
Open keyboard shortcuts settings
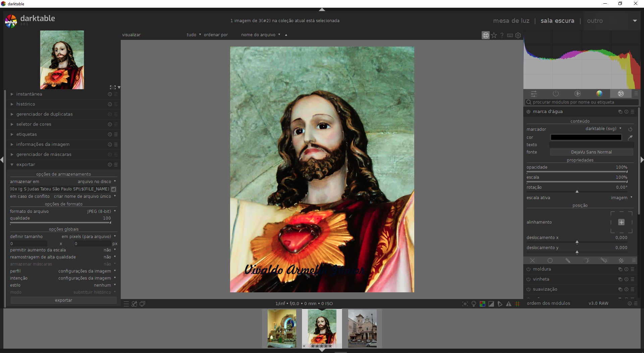click(x=510, y=35)
